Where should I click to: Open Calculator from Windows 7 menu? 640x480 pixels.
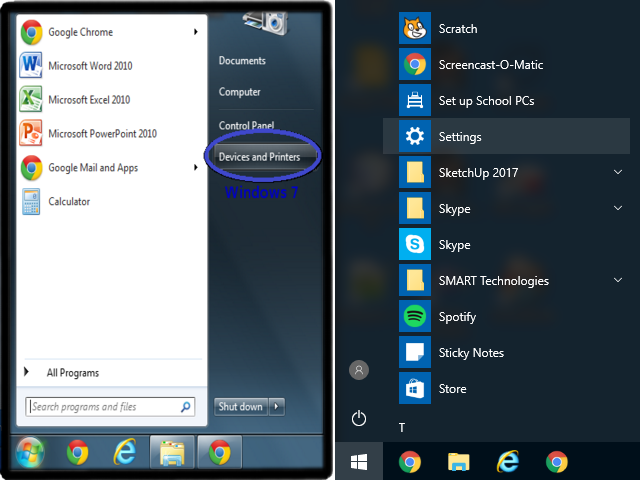pos(69,202)
